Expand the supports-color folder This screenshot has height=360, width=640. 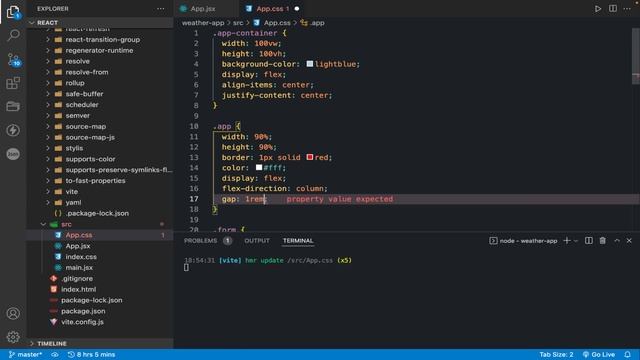pyautogui.click(x=48, y=159)
